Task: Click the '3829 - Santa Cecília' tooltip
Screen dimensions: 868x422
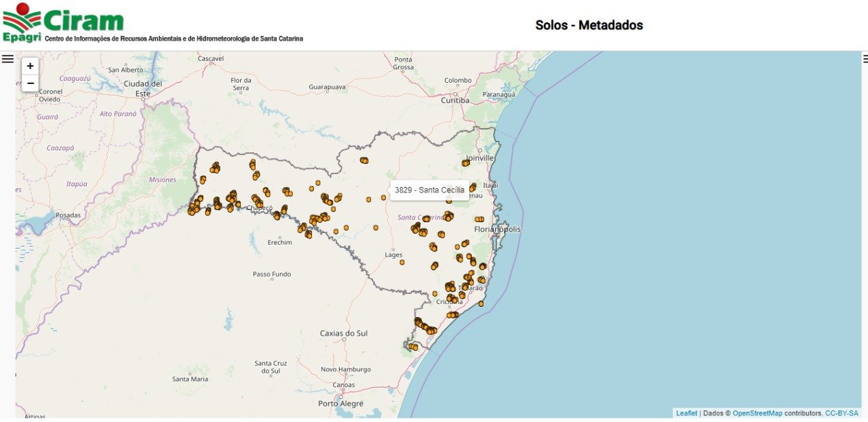Action: (430, 190)
